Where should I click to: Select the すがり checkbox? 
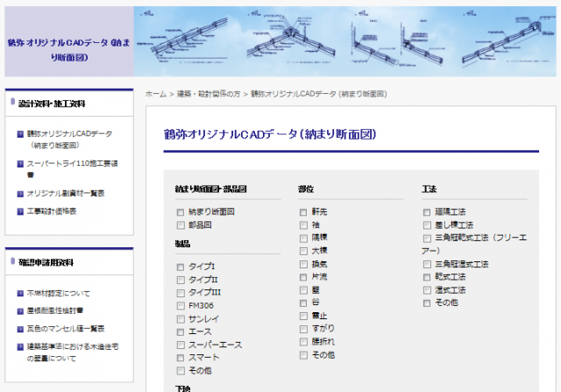[303, 329]
